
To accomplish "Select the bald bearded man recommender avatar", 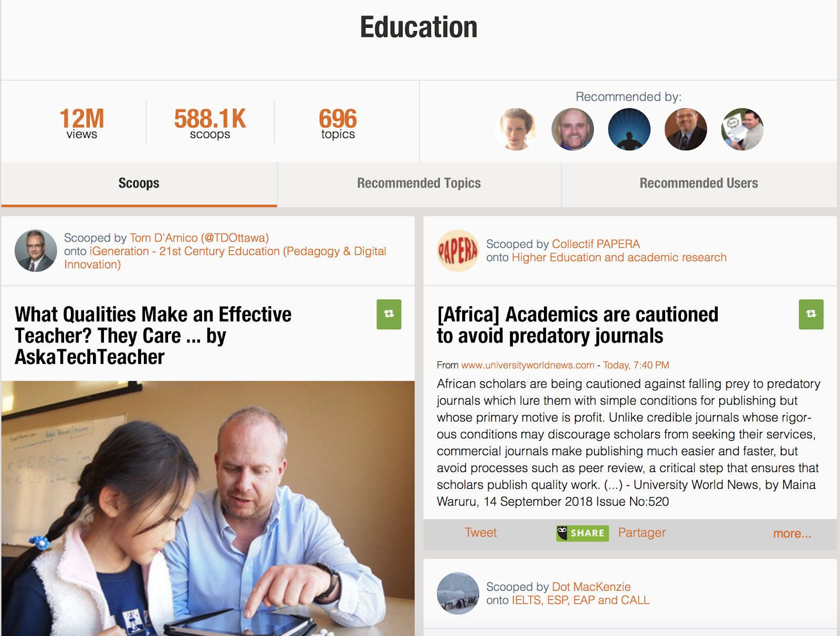I will (x=573, y=129).
